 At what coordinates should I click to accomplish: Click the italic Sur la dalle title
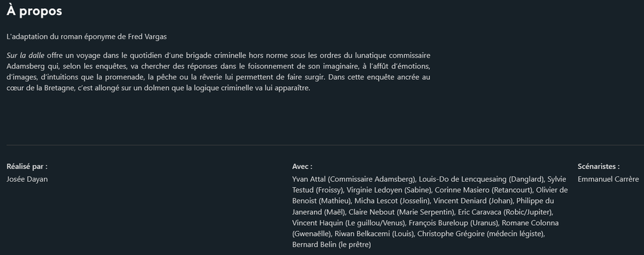[26, 55]
